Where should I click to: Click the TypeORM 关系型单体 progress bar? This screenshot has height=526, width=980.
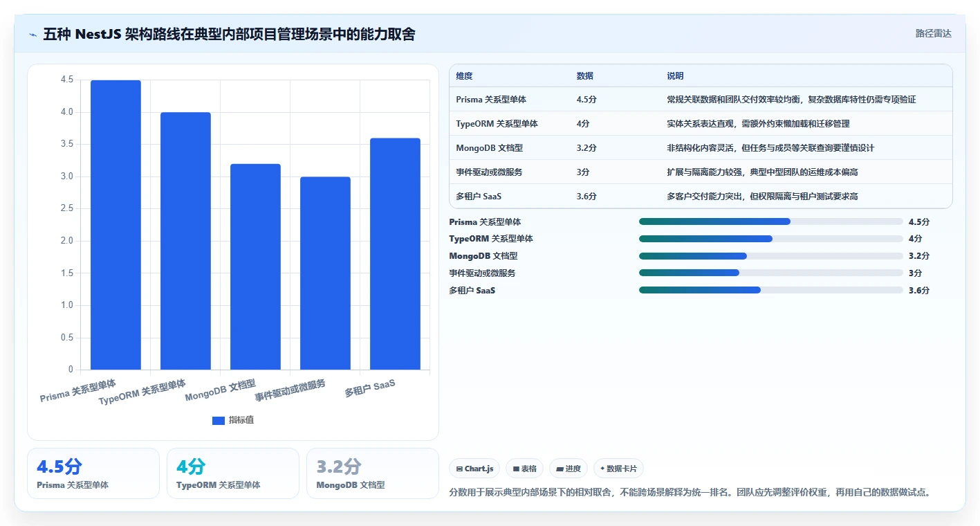click(771, 239)
